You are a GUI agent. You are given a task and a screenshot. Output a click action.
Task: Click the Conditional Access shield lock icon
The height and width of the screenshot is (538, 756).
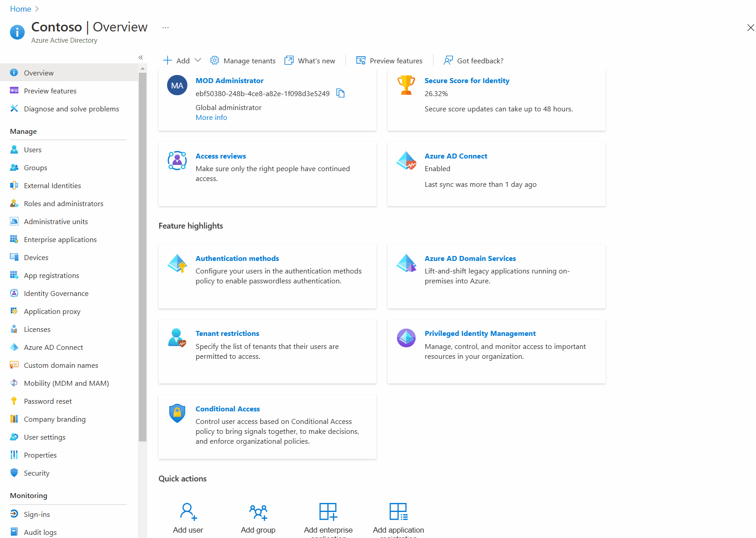tap(177, 413)
